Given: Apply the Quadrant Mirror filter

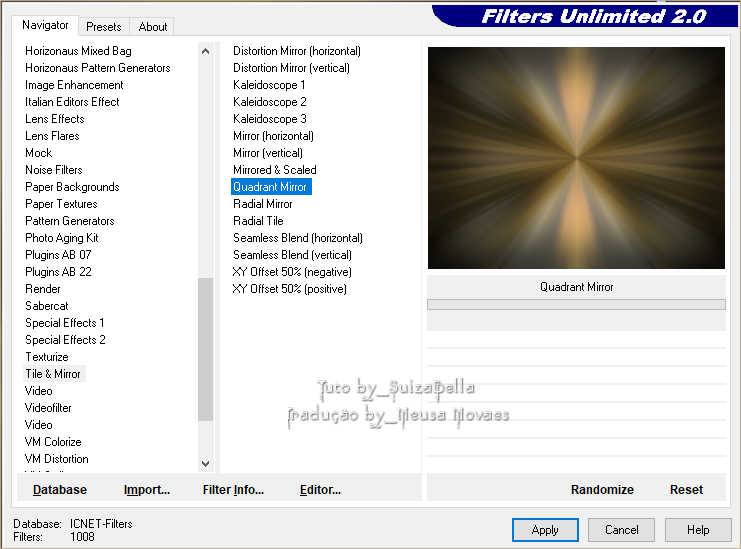Looking at the screenshot, I should point(545,530).
